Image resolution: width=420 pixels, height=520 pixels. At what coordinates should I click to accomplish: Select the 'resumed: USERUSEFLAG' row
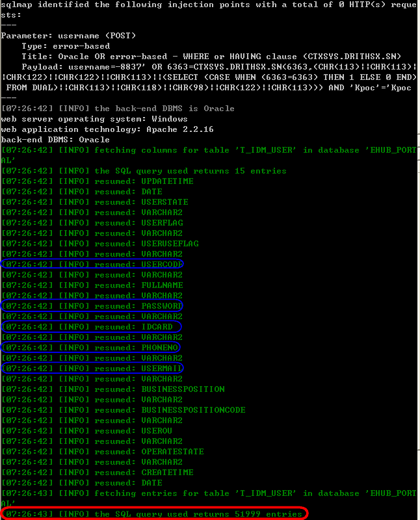coord(100,244)
